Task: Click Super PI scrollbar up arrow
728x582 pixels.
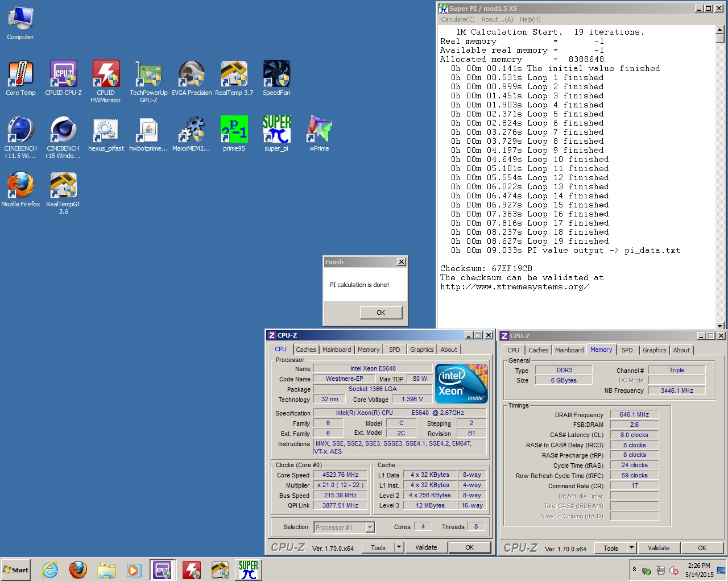Action: click(x=720, y=30)
